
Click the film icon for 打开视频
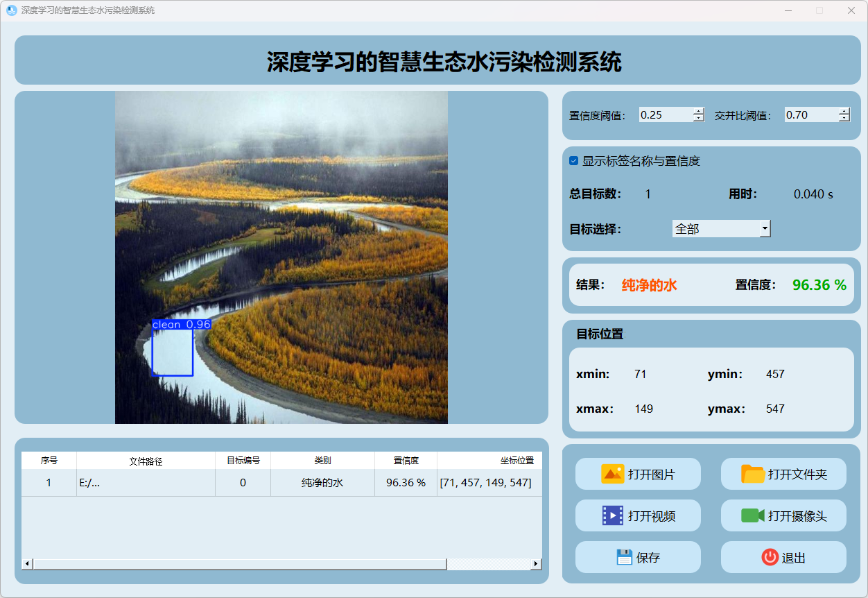[x=612, y=515]
